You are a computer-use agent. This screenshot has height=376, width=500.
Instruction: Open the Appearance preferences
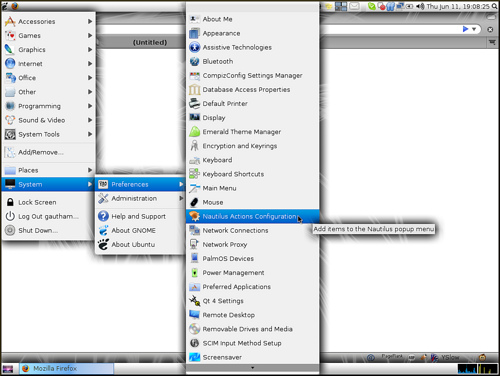tap(252, 33)
